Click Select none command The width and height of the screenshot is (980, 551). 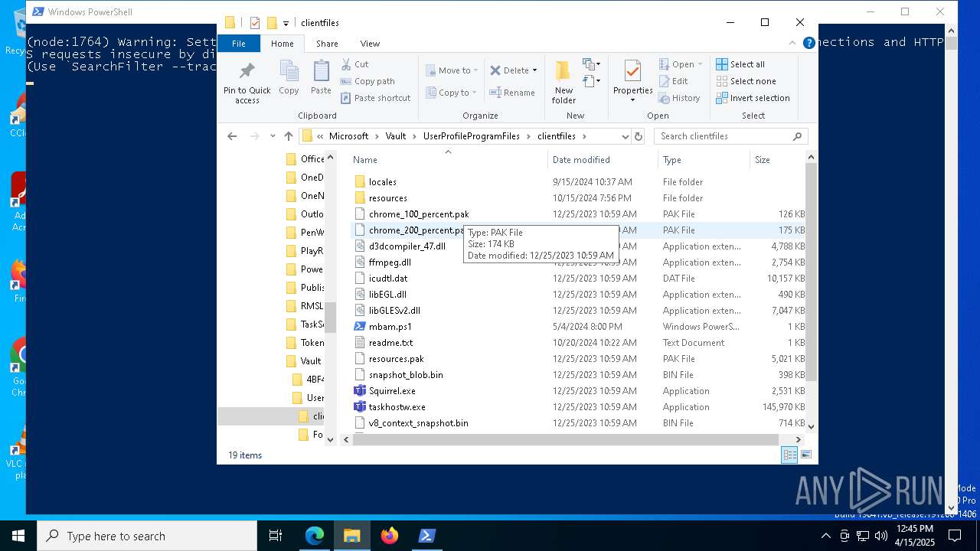(746, 81)
